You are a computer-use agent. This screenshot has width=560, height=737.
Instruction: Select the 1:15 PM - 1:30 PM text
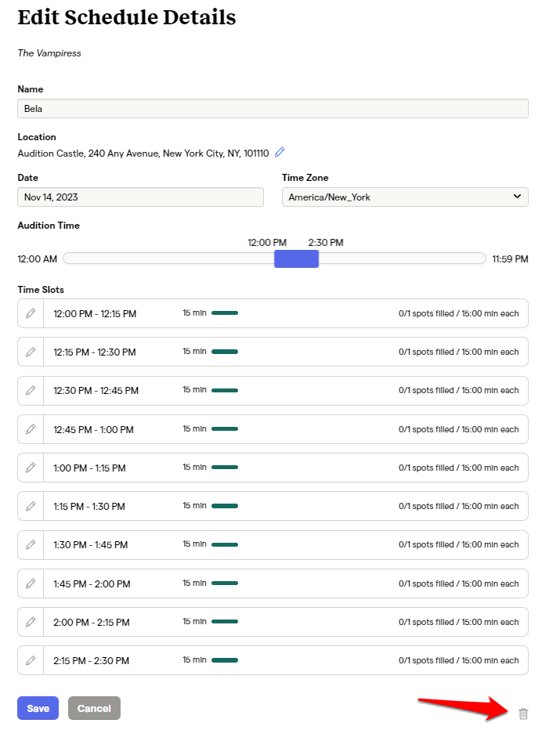[89, 507]
